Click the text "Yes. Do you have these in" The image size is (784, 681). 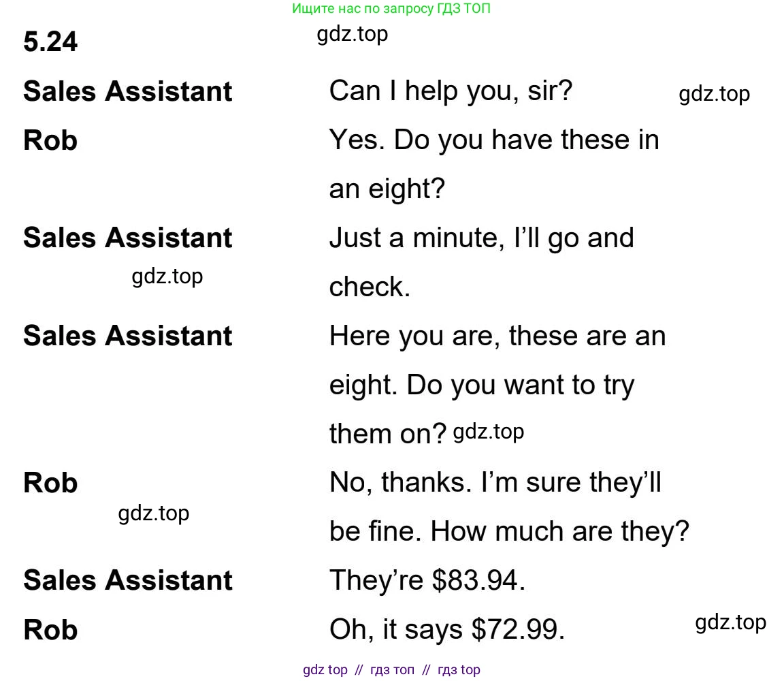pyautogui.click(x=494, y=140)
